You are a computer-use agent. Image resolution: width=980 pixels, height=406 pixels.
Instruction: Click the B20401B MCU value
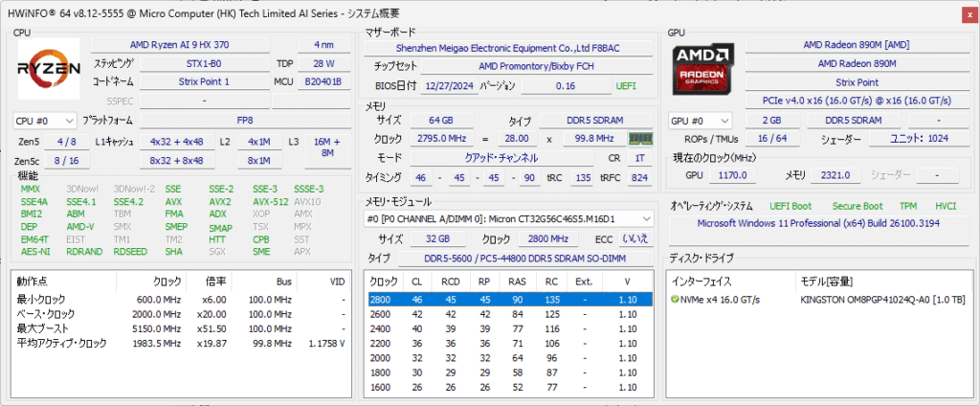323,82
